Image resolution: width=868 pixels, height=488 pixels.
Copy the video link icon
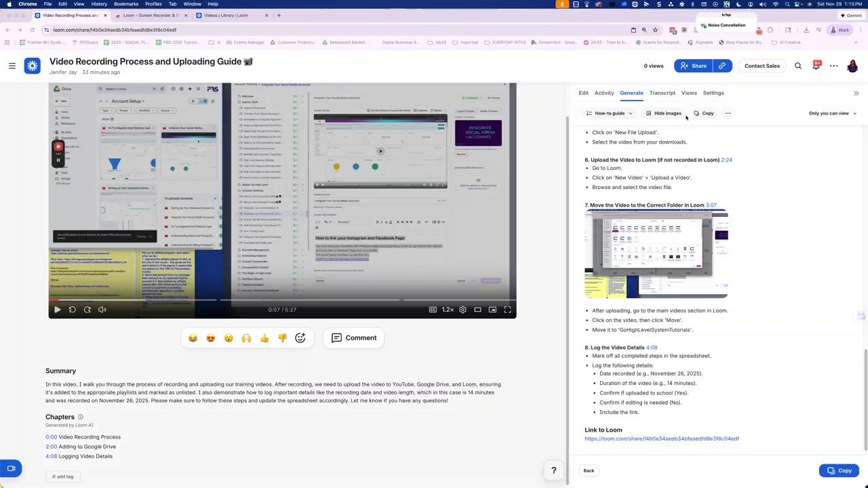722,66
